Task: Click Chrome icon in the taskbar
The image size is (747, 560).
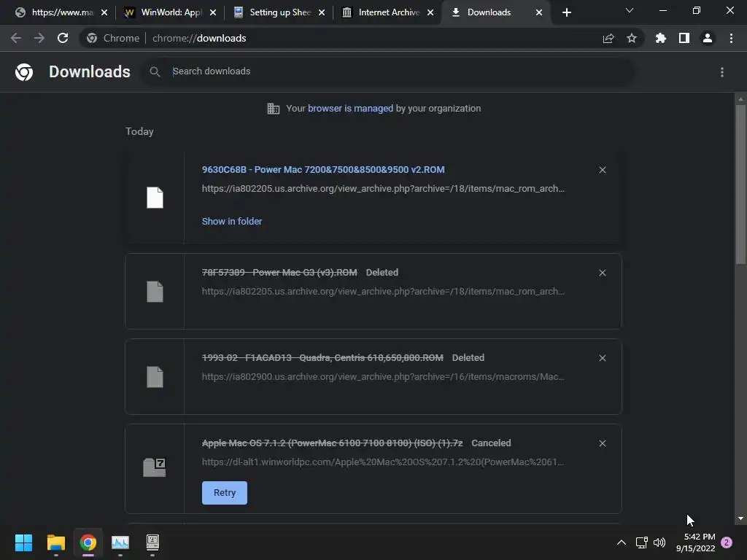Action: [x=88, y=542]
